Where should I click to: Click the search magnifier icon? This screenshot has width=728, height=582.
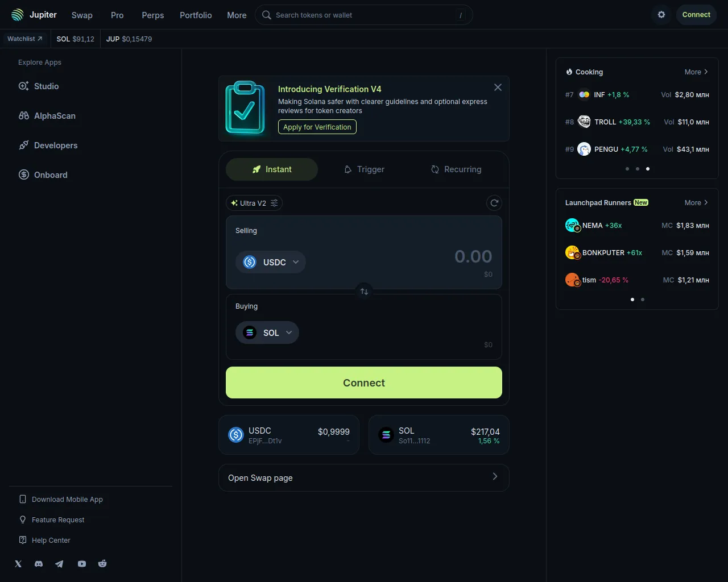tap(266, 15)
